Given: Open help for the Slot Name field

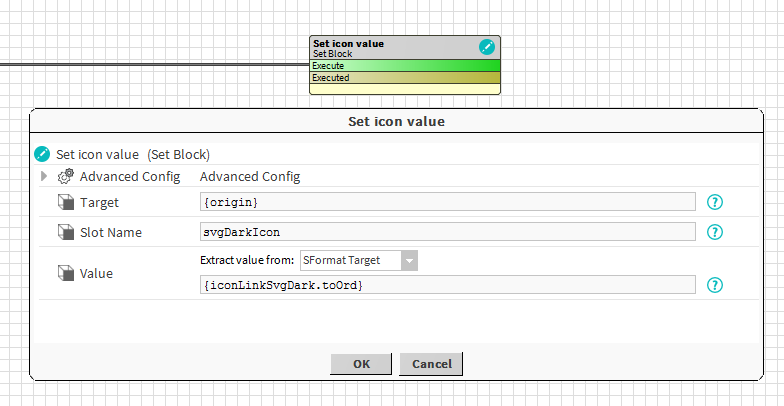Looking at the screenshot, I should pyautogui.click(x=715, y=232).
